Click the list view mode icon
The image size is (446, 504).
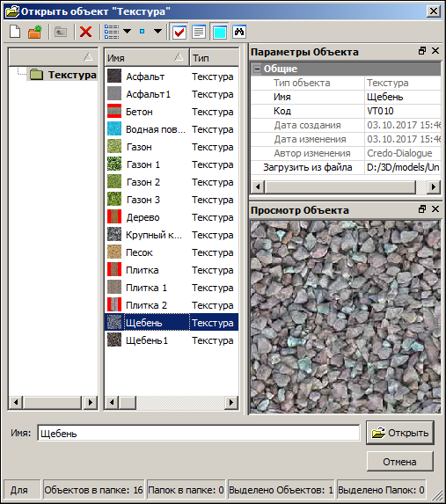[x=112, y=32]
